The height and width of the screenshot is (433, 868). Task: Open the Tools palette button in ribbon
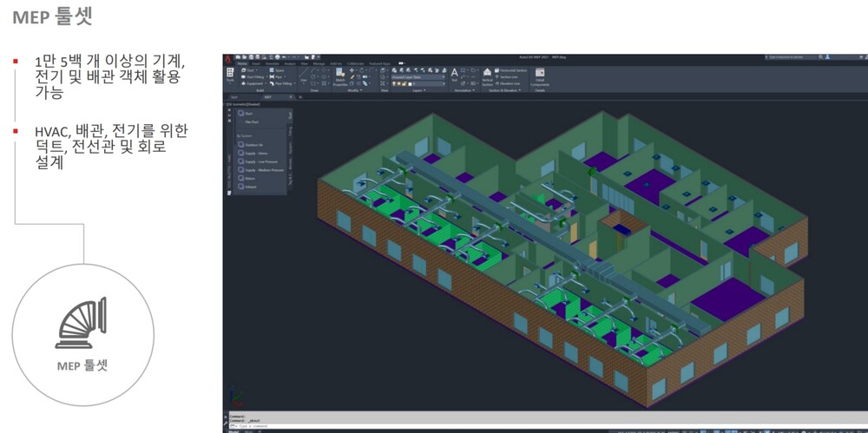pos(230,75)
